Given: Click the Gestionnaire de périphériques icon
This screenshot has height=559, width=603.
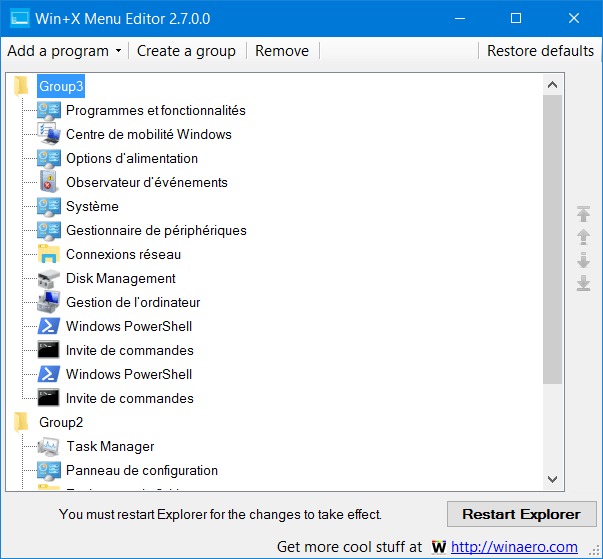Looking at the screenshot, I should pyautogui.click(x=49, y=230).
